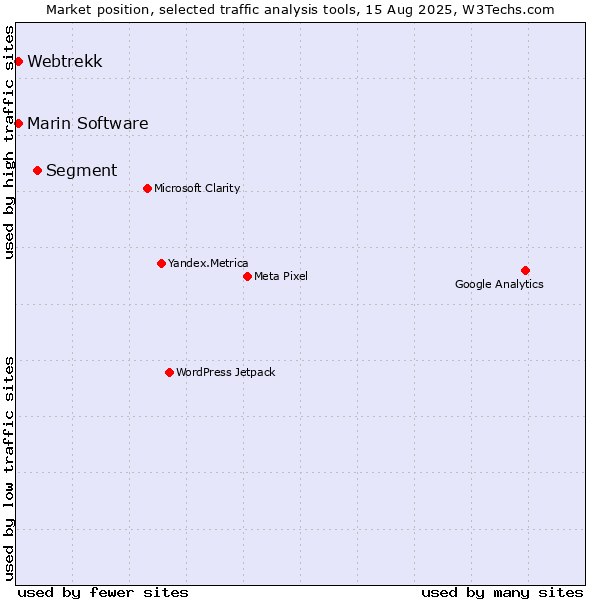This screenshot has width=600, height=600.
Task: Select the 'Segment' label text
Action: [82, 171]
